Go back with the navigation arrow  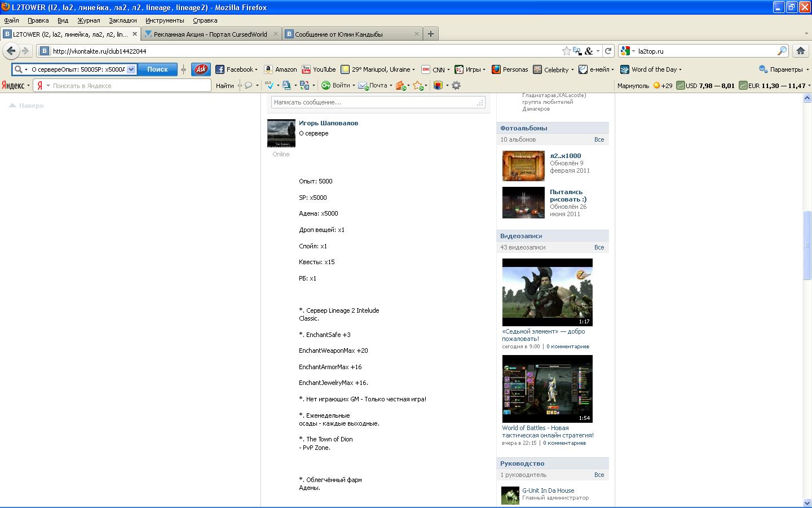point(11,51)
